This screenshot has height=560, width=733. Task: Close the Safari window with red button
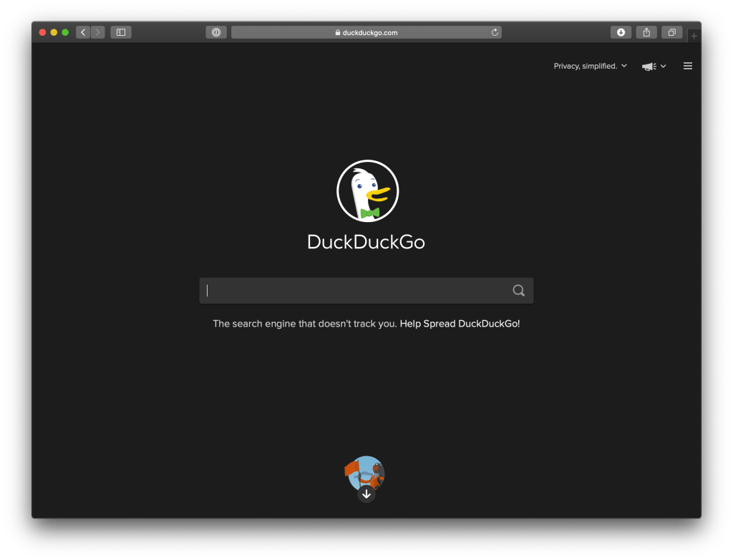(x=42, y=32)
